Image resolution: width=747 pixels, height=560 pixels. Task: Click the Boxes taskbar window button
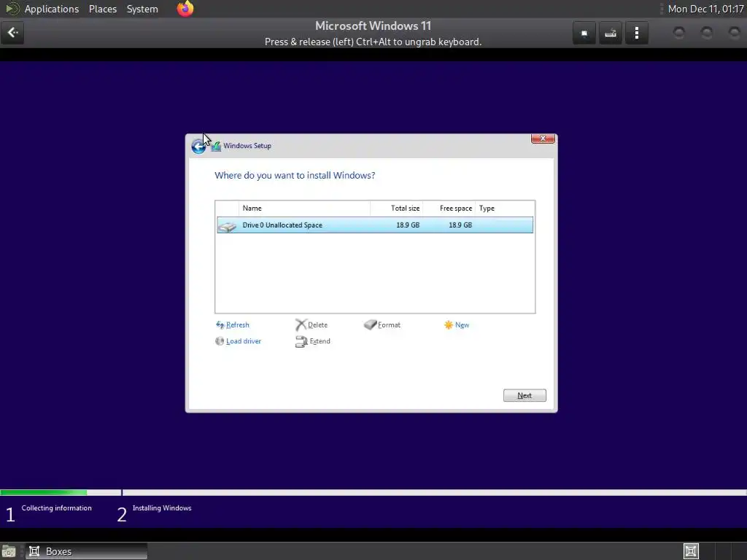click(86, 551)
